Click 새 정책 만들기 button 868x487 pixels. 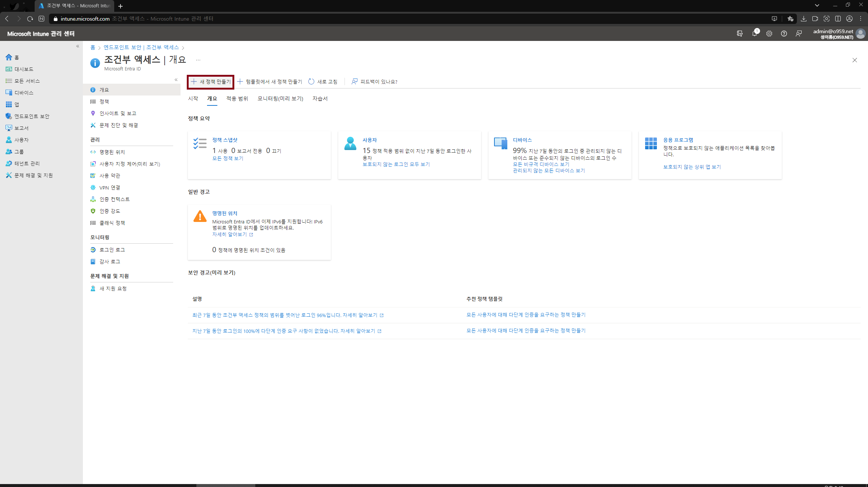click(x=211, y=81)
